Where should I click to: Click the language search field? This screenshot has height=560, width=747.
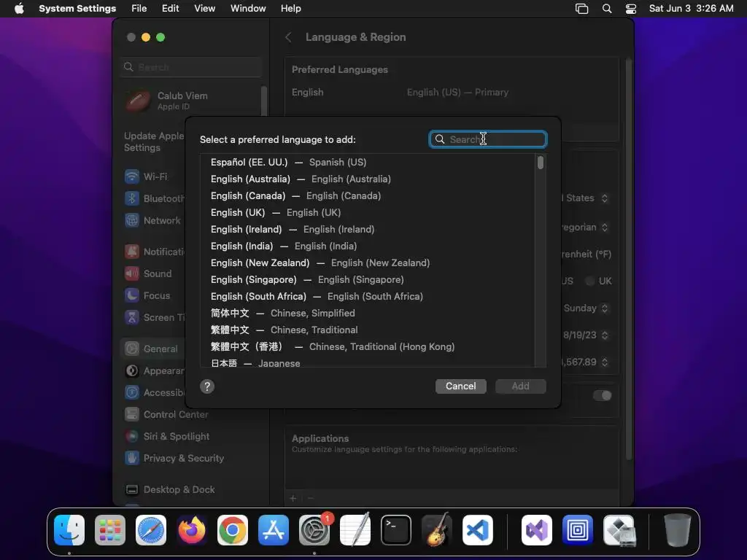488,139
